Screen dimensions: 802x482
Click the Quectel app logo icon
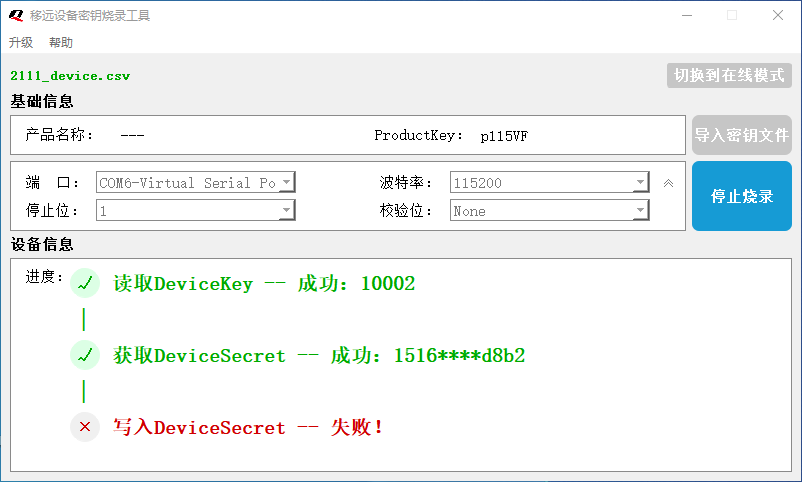pyautogui.click(x=16, y=15)
